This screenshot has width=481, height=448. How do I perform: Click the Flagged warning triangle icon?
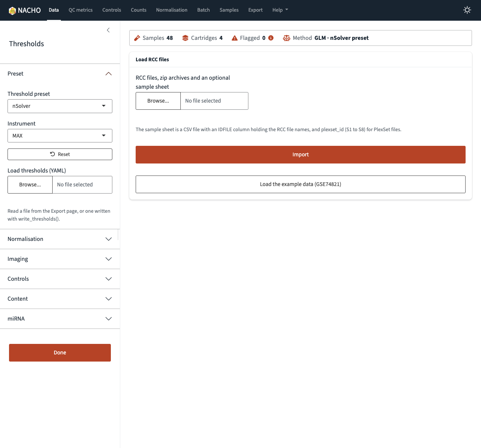click(234, 38)
